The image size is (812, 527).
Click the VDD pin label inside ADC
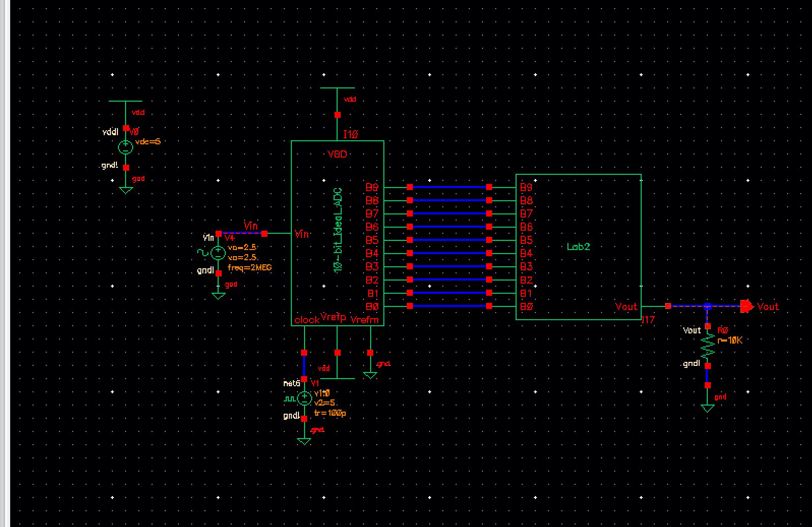point(337,154)
